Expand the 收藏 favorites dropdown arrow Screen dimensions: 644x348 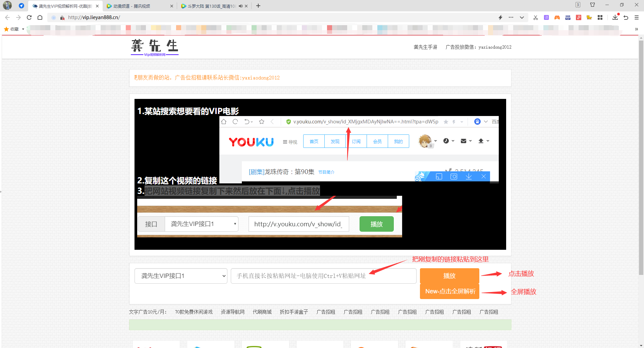coord(23,29)
